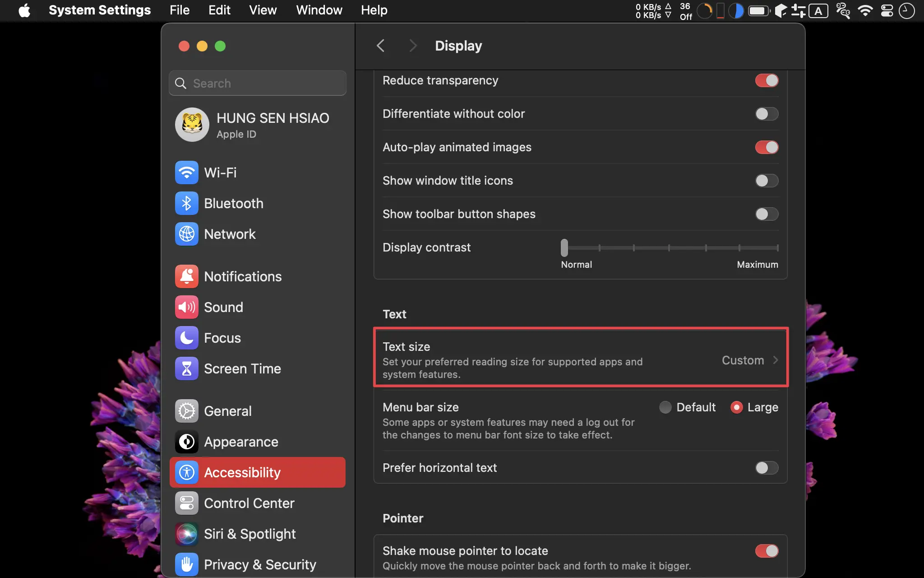Turn off Auto-play animated images

(767, 147)
